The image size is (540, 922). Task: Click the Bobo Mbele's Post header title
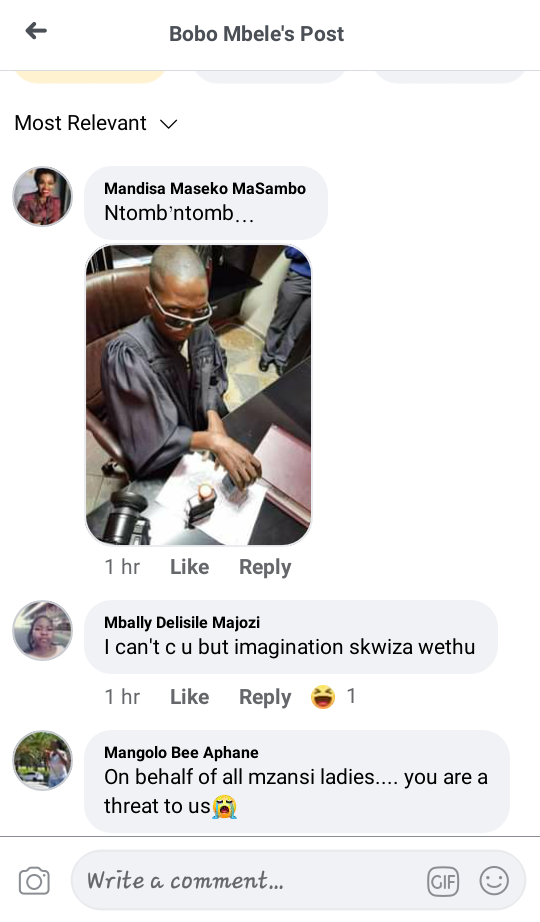click(x=256, y=34)
